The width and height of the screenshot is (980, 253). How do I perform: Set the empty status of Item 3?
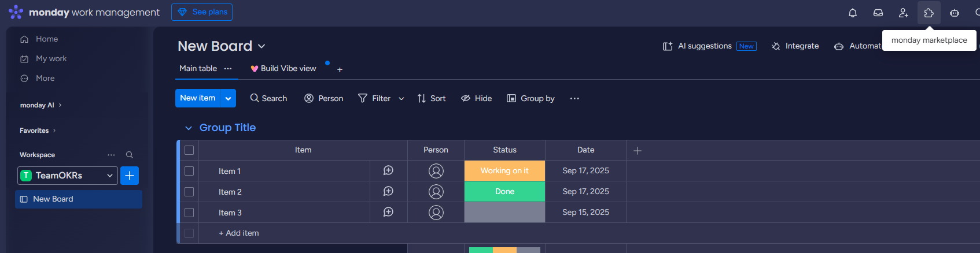(x=504, y=213)
